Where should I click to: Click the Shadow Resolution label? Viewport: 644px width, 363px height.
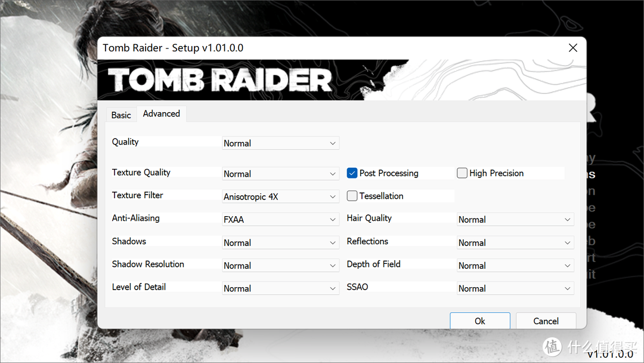pyautogui.click(x=148, y=264)
